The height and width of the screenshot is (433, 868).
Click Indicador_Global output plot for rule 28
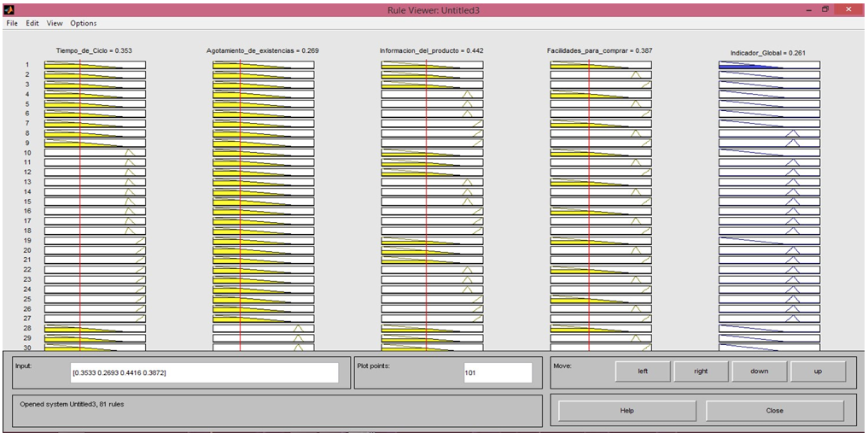point(770,328)
